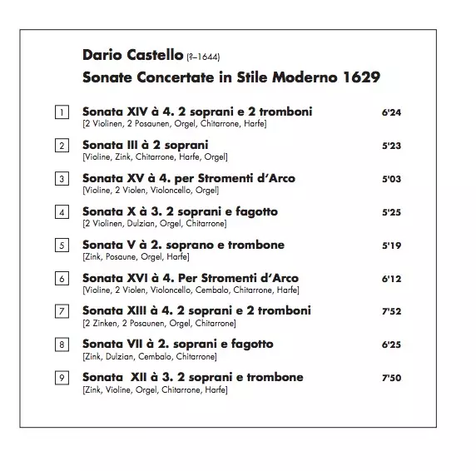Click the boxed track number 5
476x471 pixels.
coord(62,245)
